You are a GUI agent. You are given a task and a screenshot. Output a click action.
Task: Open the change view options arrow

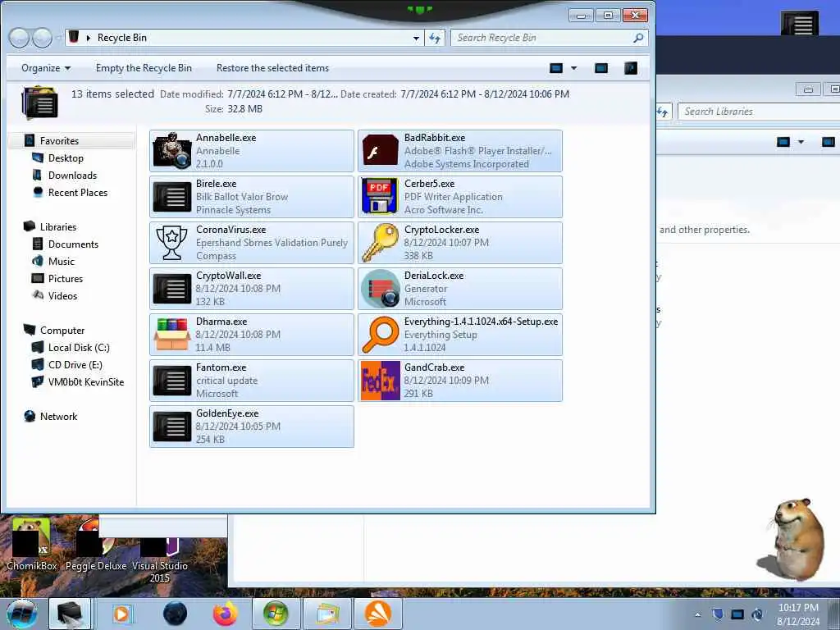click(x=573, y=68)
